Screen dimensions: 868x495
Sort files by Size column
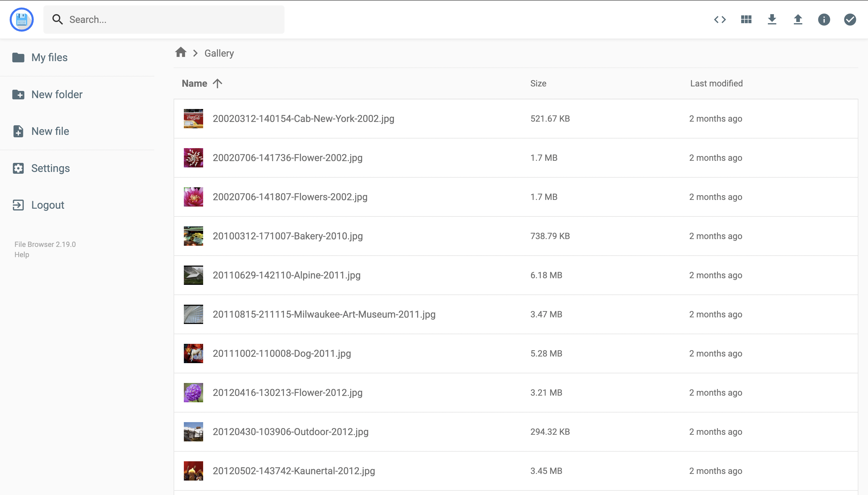(x=538, y=83)
